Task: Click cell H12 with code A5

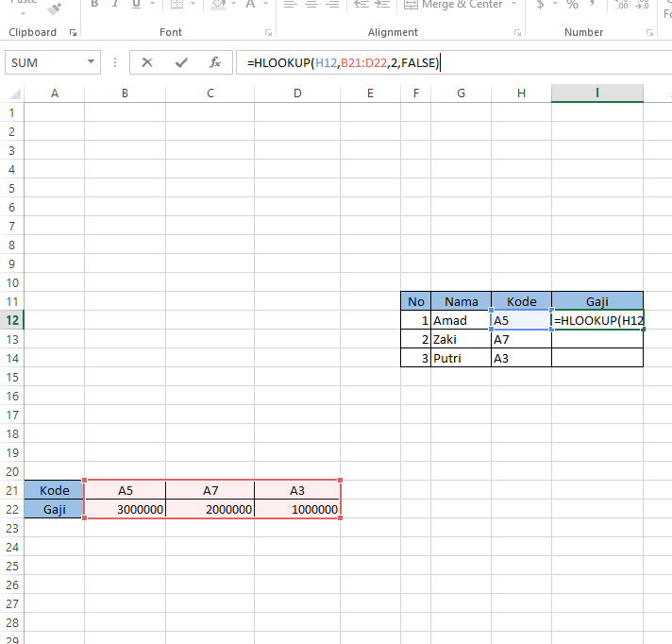Action: [x=521, y=320]
